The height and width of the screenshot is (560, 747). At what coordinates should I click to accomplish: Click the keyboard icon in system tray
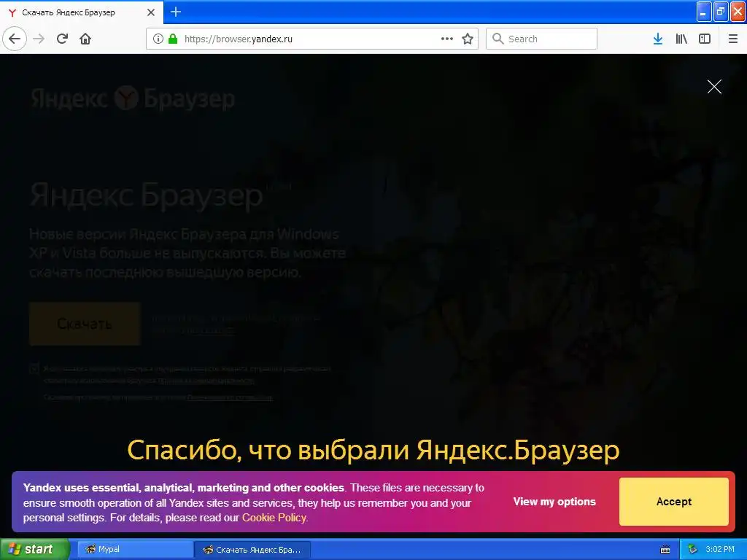(x=665, y=550)
